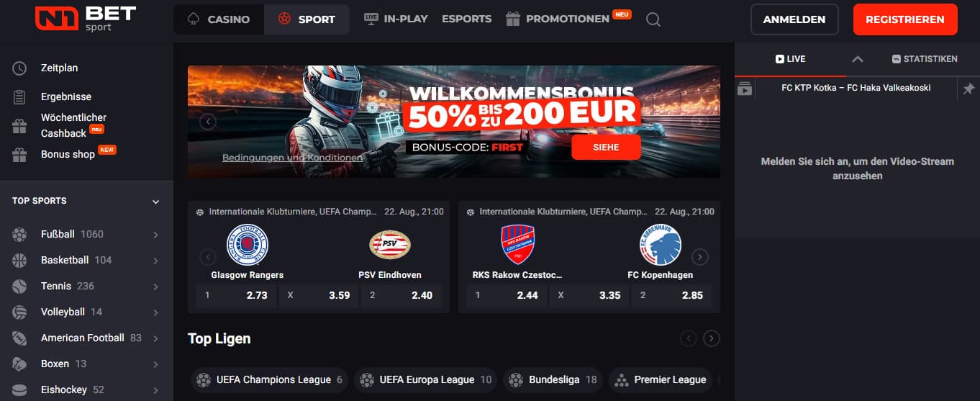This screenshot has height=401, width=980.
Task: Select the Tennis ball icon
Action: tap(19, 286)
